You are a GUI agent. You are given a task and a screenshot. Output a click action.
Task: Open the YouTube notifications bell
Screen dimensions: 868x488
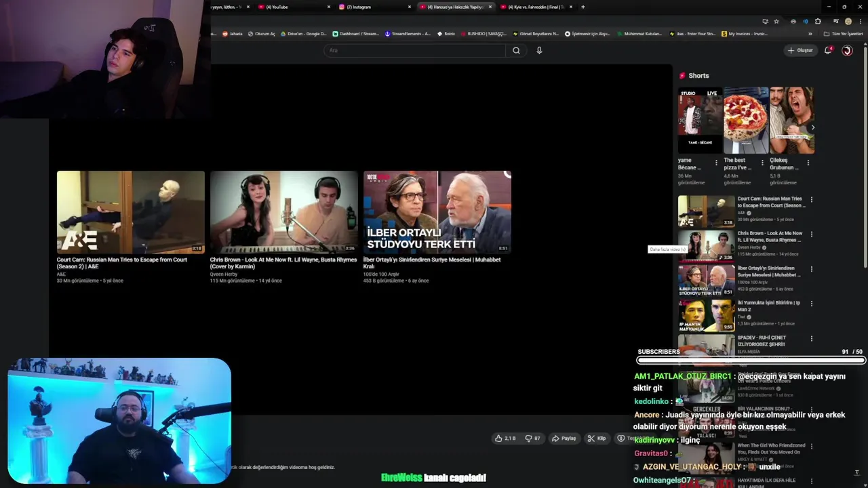pyautogui.click(x=827, y=50)
